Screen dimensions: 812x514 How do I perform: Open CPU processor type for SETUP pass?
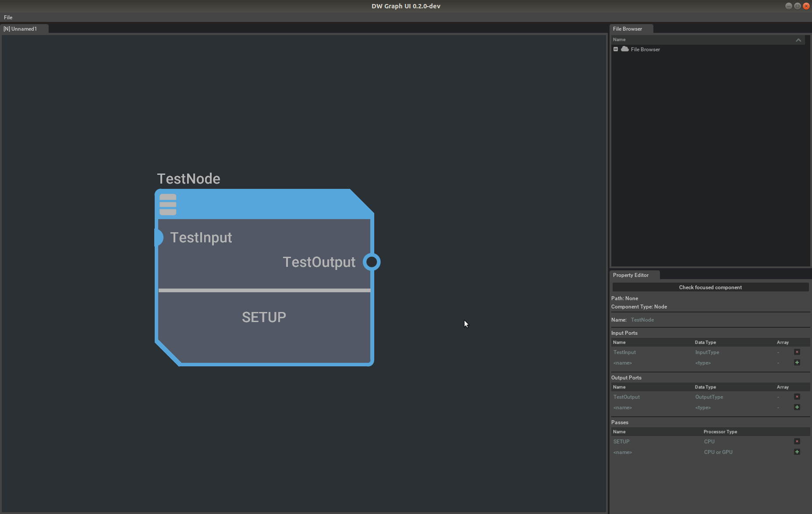pos(709,442)
